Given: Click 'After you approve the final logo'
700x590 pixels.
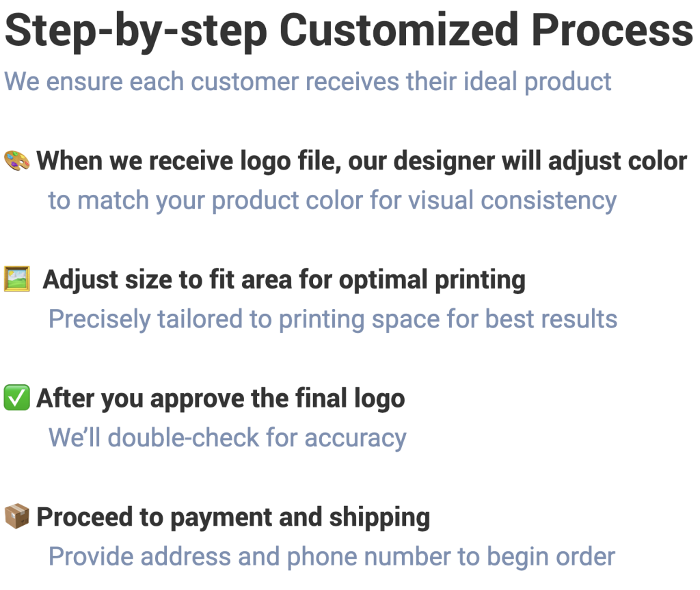Looking at the screenshot, I should click(x=221, y=399).
